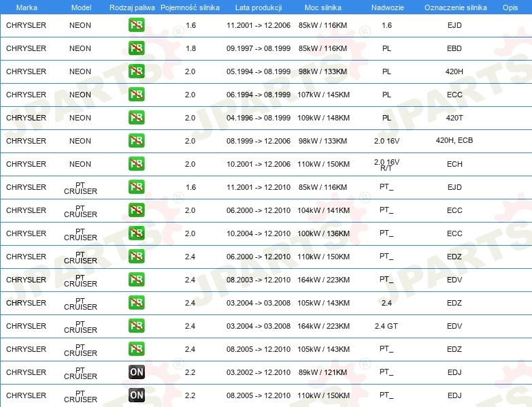The height and width of the screenshot is (407, 532).
Task: Click petrol icon in PT Cruiser 104kW row
Action: (x=136, y=210)
